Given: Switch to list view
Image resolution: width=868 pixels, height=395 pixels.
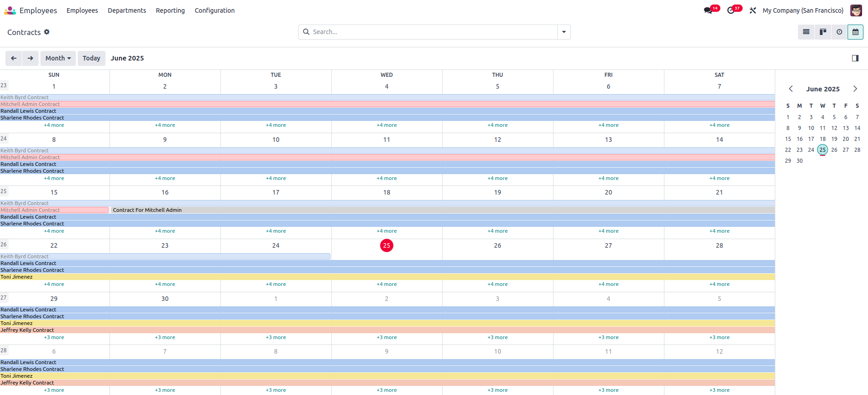Looking at the screenshot, I should (806, 32).
